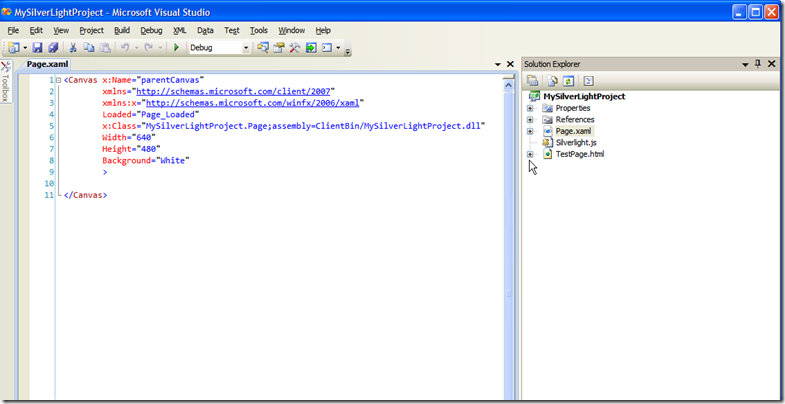785x404 pixels.
Task: Open the Test menu
Action: point(232,31)
